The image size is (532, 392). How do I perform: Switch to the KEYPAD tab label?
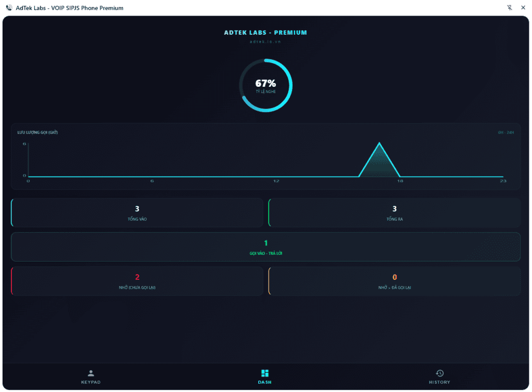click(x=90, y=382)
